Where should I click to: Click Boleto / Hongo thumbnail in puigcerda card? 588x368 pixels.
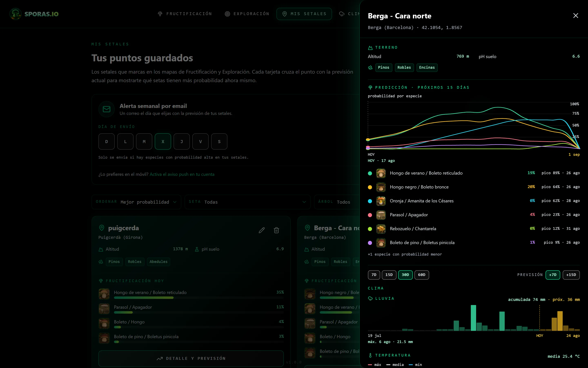[104, 324]
